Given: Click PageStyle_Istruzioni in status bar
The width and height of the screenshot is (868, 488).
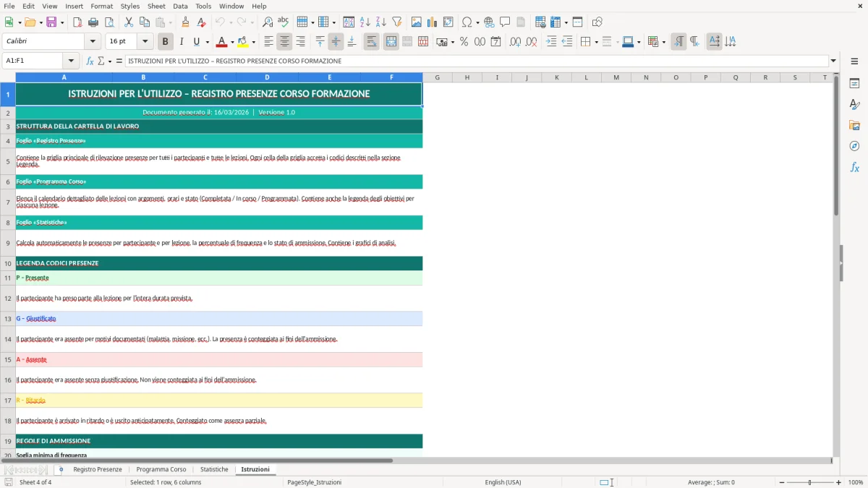Looking at the screenshot, I should pos(315,482).
